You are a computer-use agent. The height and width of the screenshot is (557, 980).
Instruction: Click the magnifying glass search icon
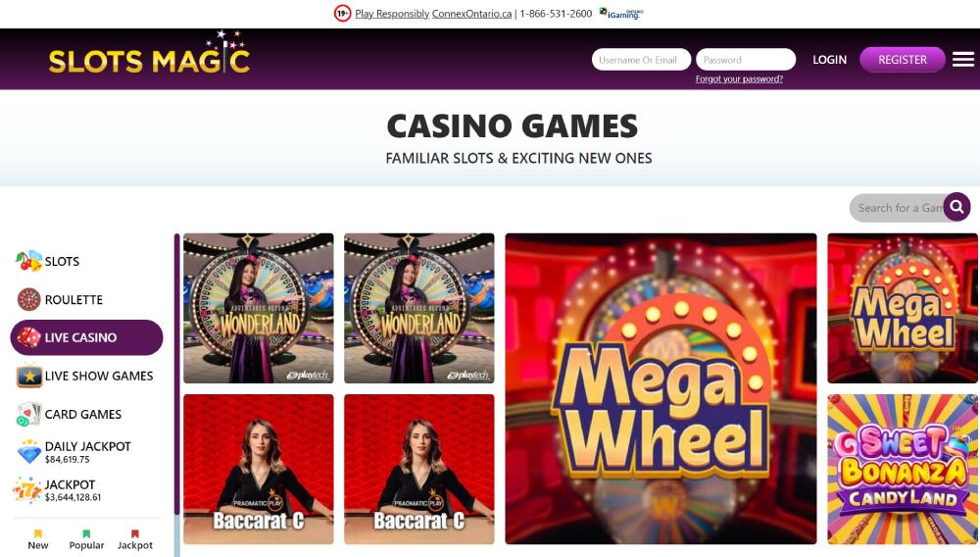[x=956, y=207]
